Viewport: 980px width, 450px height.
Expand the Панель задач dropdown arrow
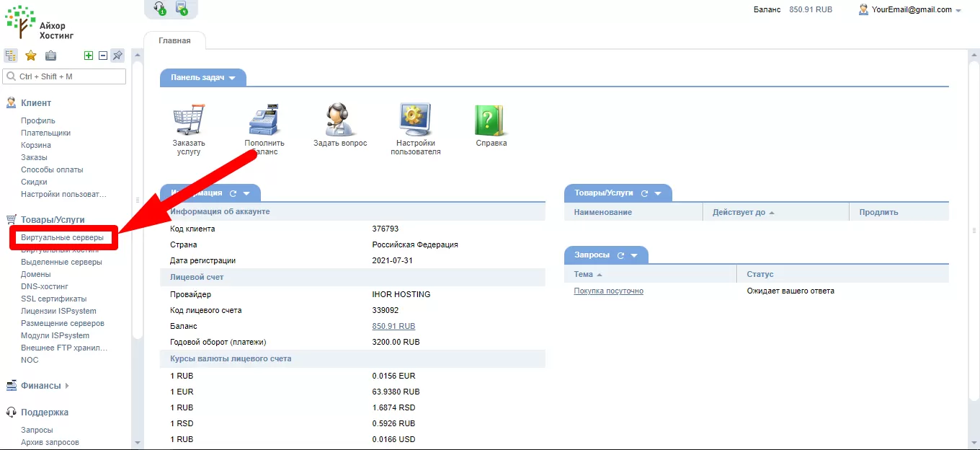(x=232, y=78)
